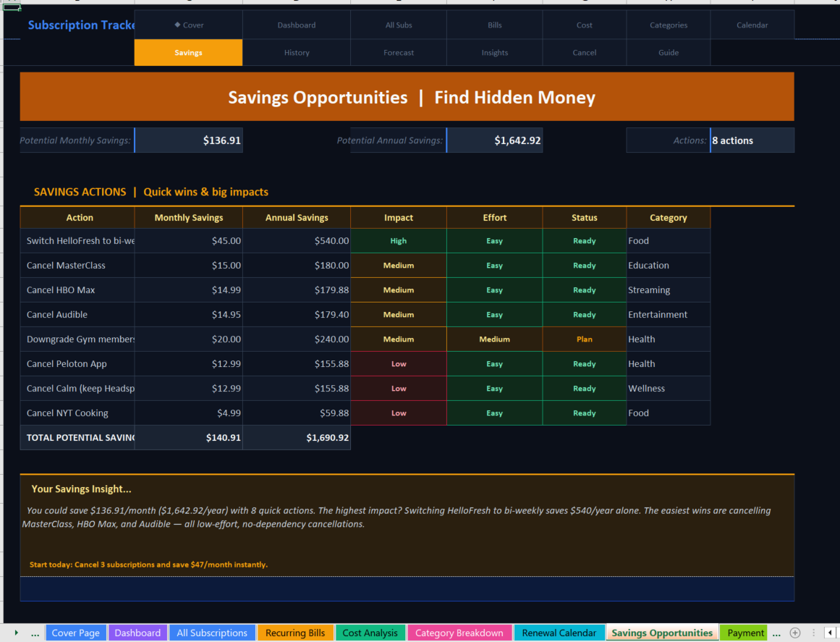Select the Streaming category cell
Screen dimensions: 840x642
coord(669,290)
